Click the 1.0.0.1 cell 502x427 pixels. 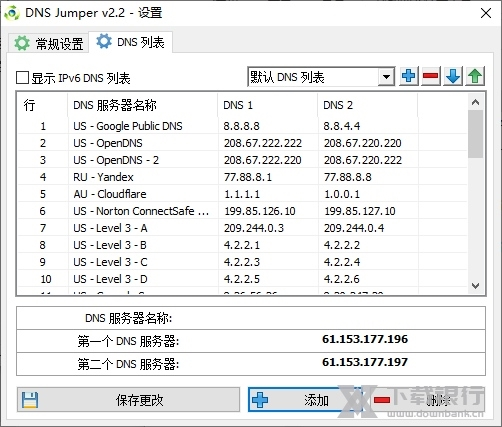click(342, 194)
